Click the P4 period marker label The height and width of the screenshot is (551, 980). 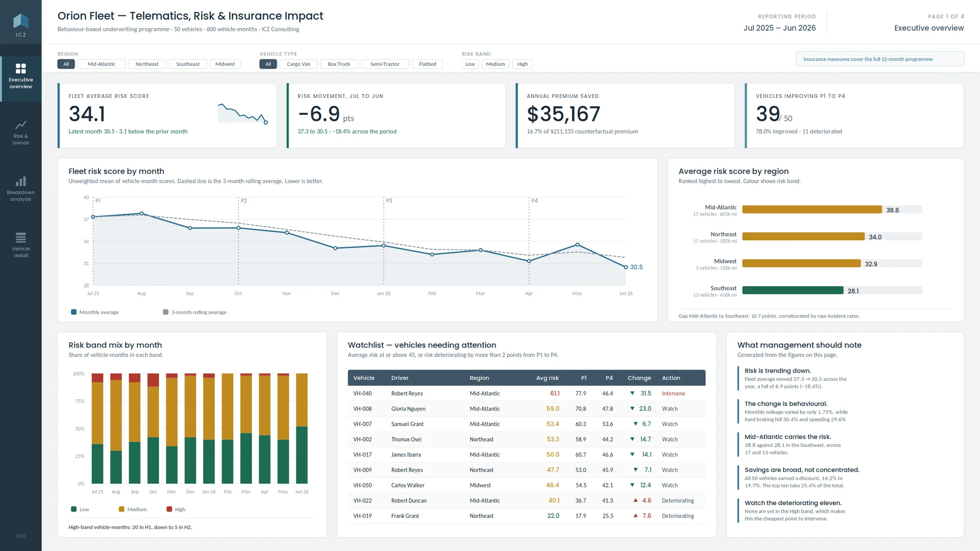pyautogui.click(x=535, y=201)
